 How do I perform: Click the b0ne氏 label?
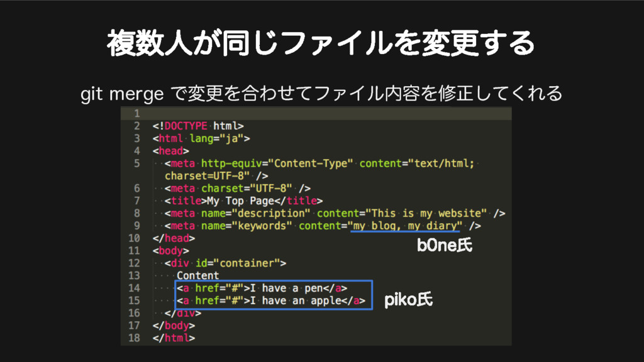point(445,246)
